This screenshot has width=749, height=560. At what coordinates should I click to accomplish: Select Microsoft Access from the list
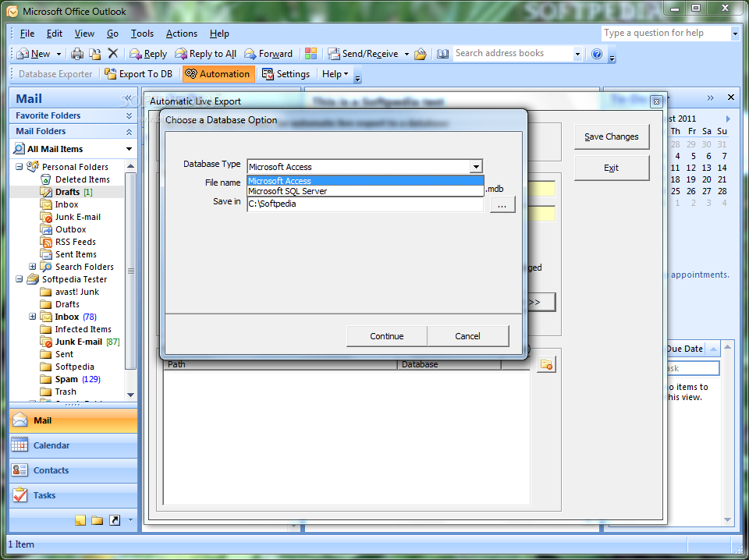365,181
